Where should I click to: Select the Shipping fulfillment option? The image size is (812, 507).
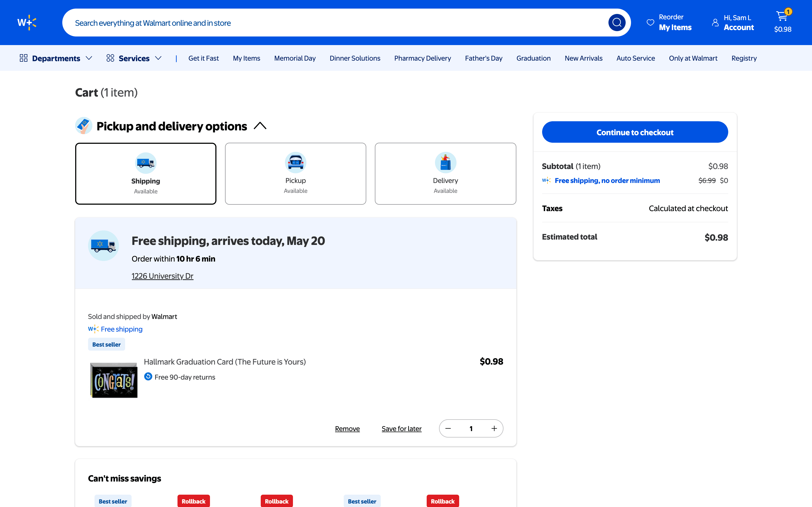pyautogui.click(x=146, y=173)
